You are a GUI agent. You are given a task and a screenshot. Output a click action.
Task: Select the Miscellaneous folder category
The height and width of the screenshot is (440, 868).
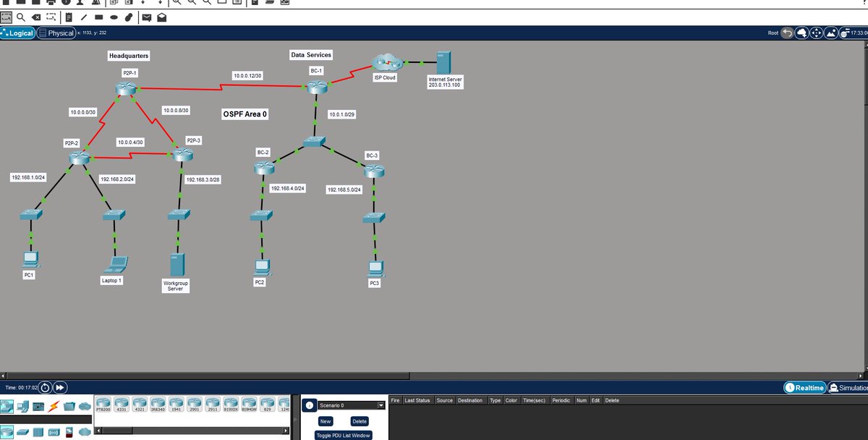click(x=69, y=407)
